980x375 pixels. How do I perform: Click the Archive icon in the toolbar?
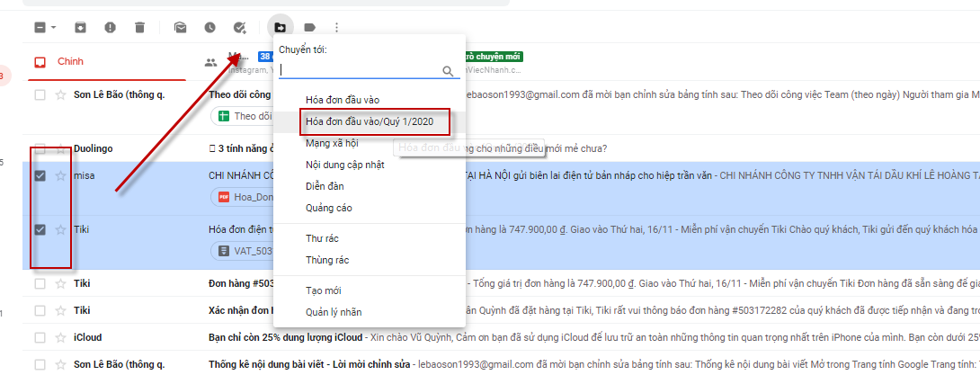(80, 28)
